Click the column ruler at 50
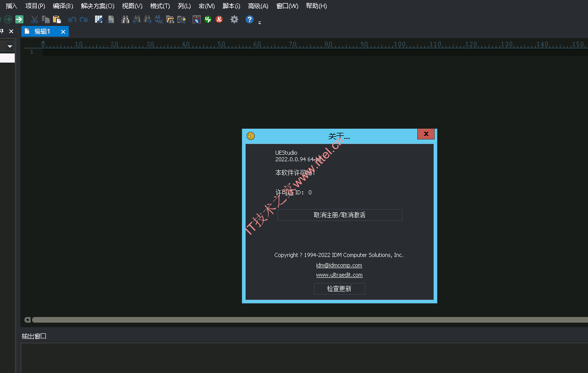Image resolution: width=588 pixels, height=373 pixels. coord(221,44)
